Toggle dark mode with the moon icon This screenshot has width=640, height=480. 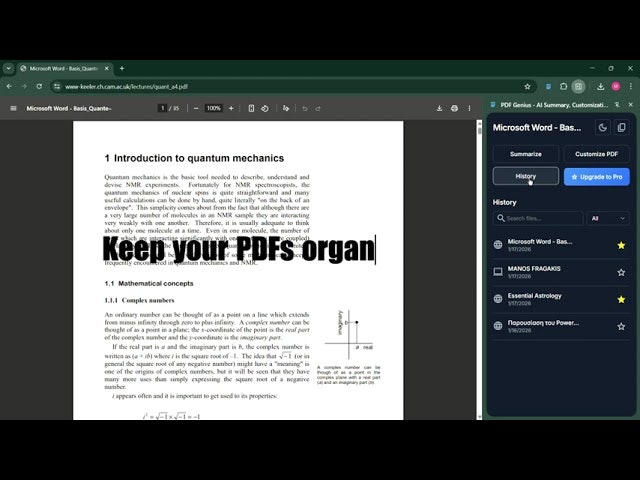(x=603, y=128)
